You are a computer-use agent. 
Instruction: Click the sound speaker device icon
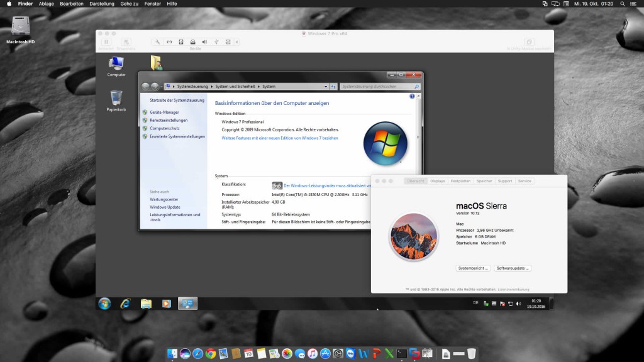[x=204, y=42]
